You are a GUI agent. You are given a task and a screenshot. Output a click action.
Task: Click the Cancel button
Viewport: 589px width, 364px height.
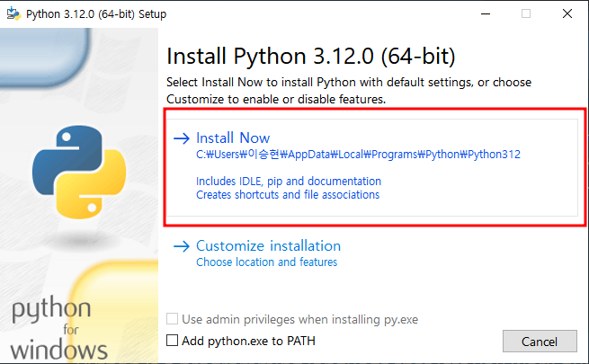pos(540,342)
